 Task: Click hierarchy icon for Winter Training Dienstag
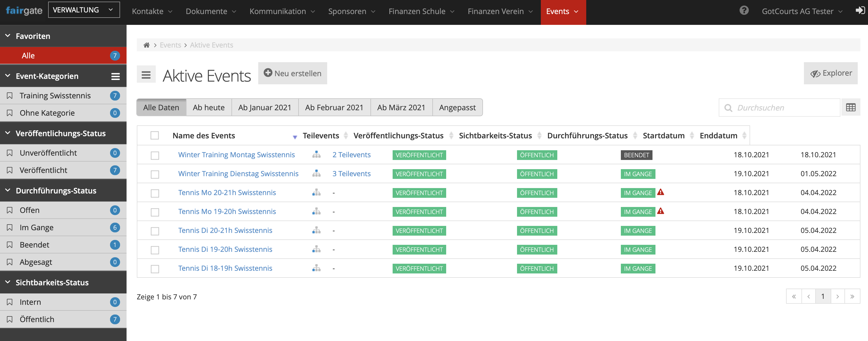pos(316,173)
